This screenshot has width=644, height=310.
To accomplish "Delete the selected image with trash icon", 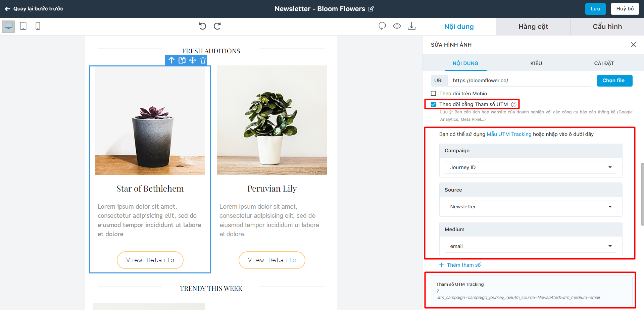I will pos(203,60).
